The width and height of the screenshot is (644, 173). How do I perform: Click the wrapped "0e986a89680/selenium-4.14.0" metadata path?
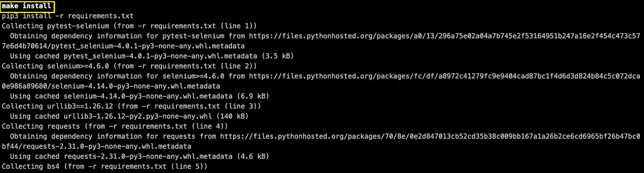point(111,86)
